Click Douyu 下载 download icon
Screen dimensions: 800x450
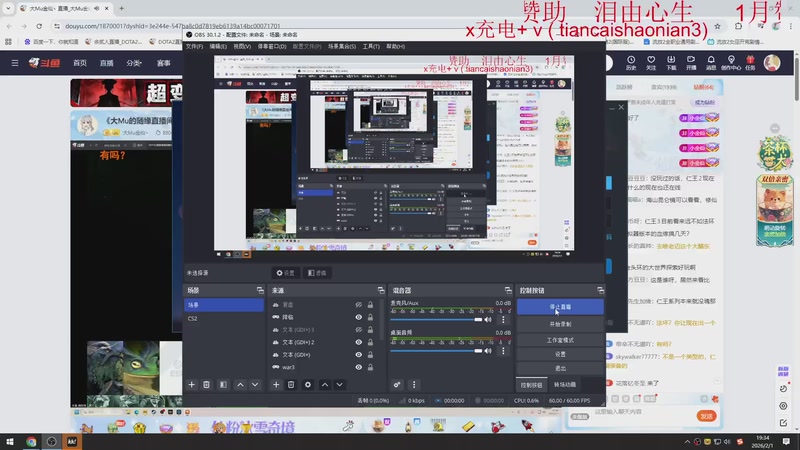[671, 63]
